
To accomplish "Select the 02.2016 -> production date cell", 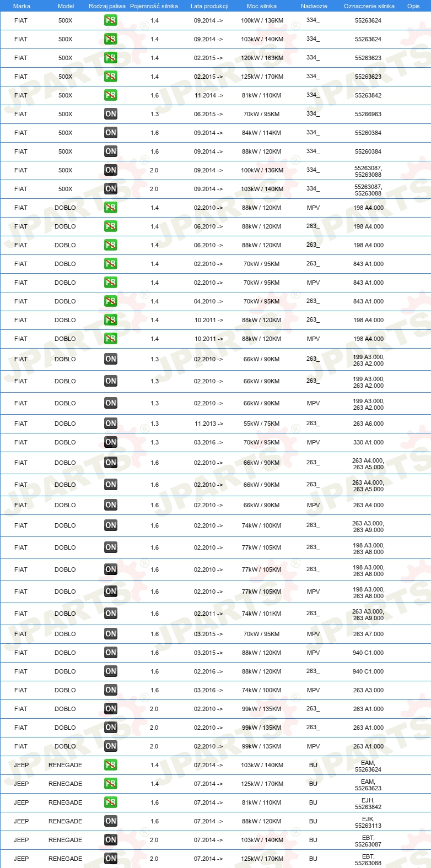I will tap(208, 671).
